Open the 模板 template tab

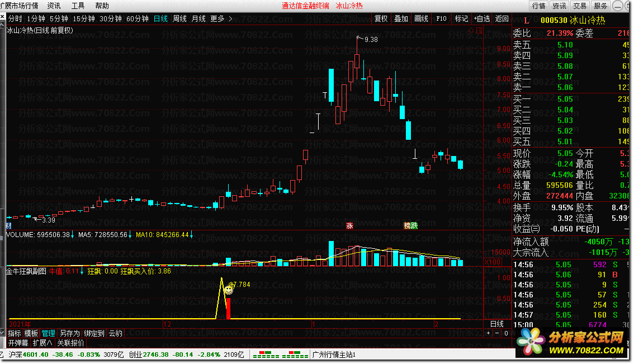31,333
